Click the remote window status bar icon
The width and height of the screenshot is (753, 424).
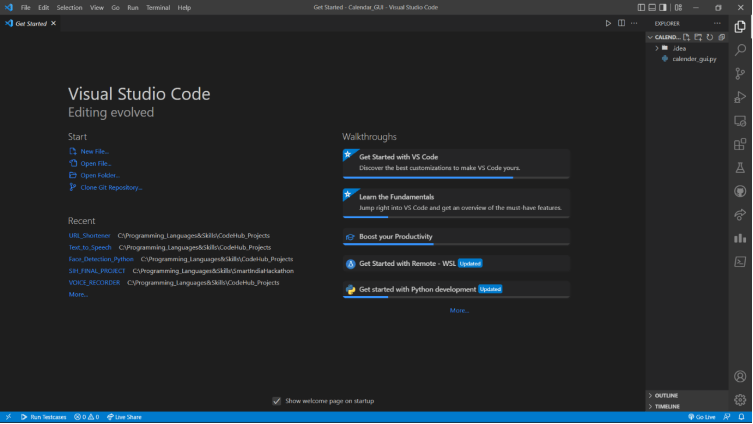8,417
